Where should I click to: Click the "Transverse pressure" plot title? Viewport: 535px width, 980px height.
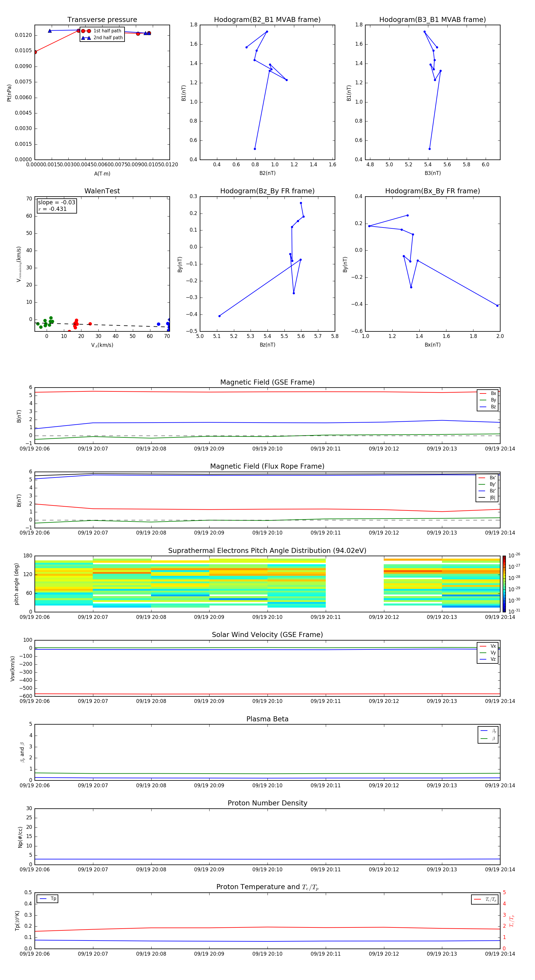click(102, 20)
